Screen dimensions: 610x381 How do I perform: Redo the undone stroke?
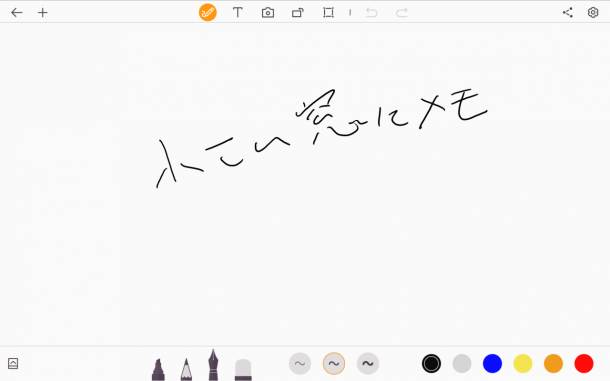pyautogui.click(x=401, y=13)
